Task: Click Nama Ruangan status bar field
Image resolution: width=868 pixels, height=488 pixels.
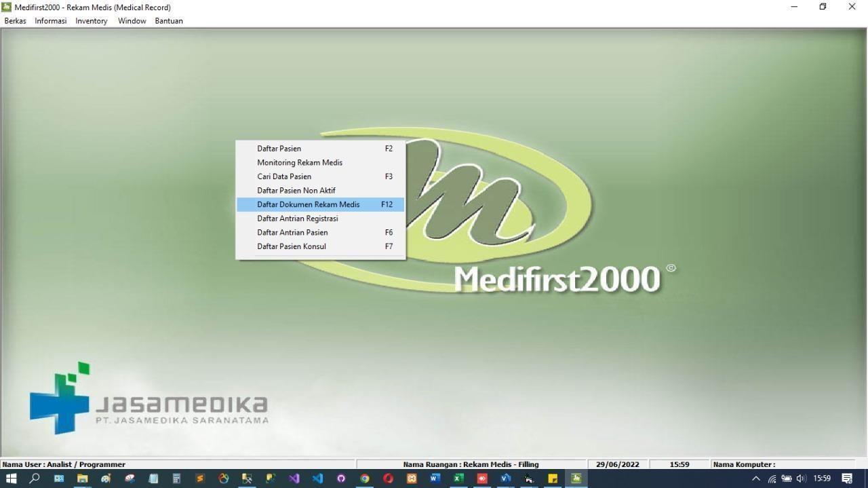Action: coord(471,464)
